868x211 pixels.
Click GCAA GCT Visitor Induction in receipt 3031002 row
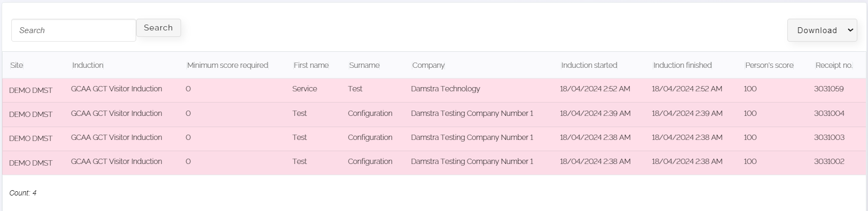click(116, 161)
